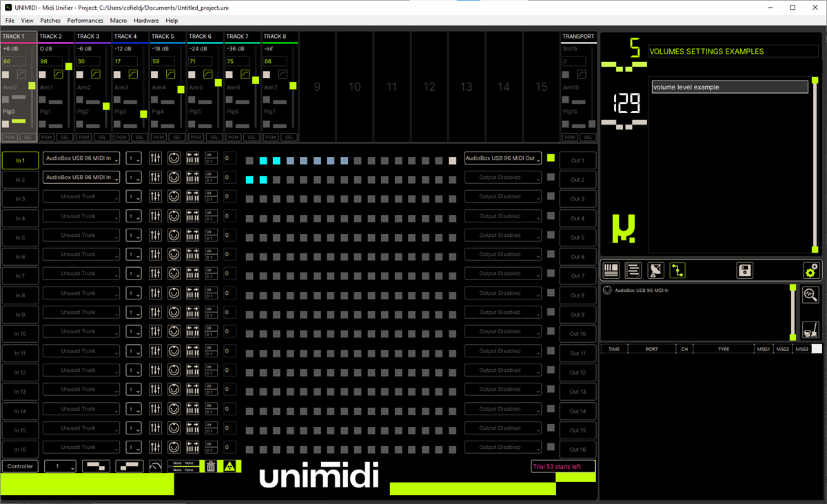Open the Output Disabled dropdown for Out 16
The image size is (827, 504).
click(x=503, y=447)
